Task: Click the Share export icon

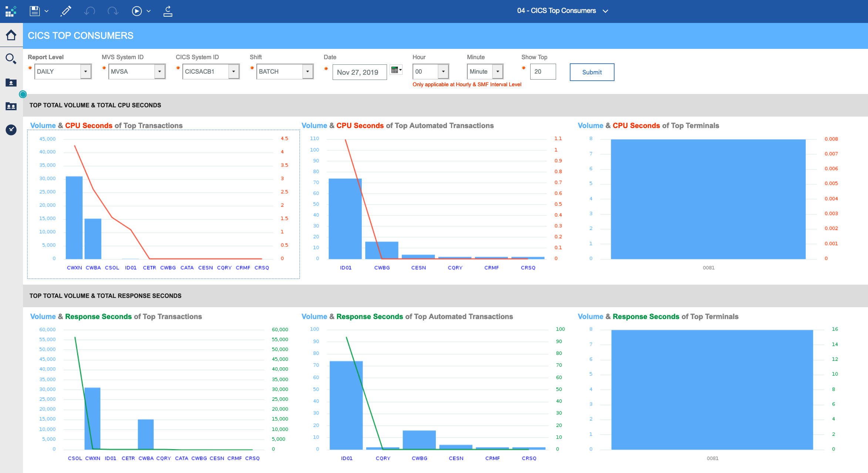Action: pyautogui.click(x=168, y=11)
